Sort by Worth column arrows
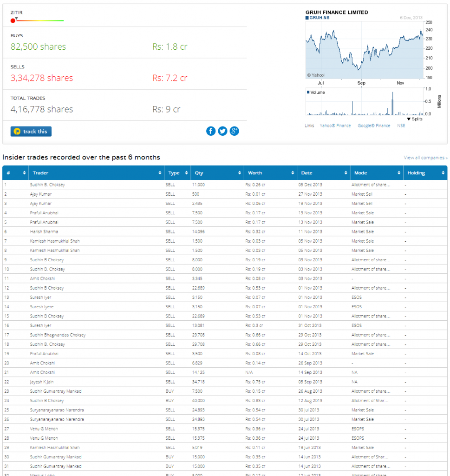Viewport: 450px width, 476px height. pyautogui.click(x=293, y=173)
